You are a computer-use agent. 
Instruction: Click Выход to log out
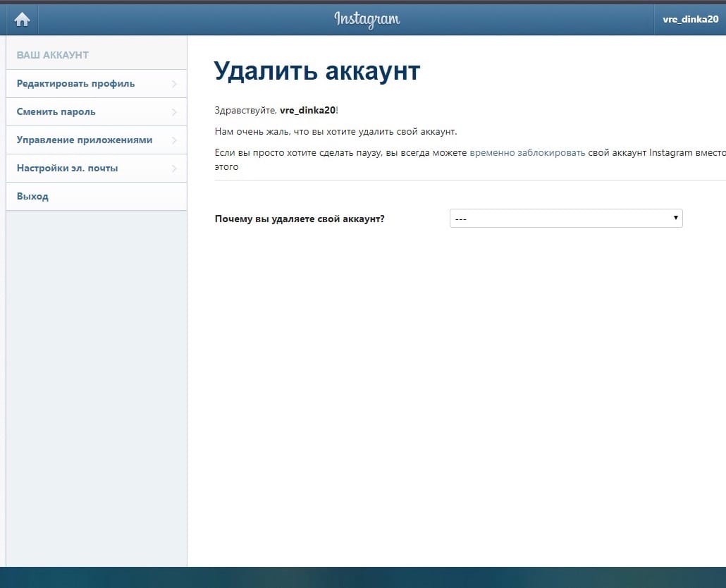point(97,196)
